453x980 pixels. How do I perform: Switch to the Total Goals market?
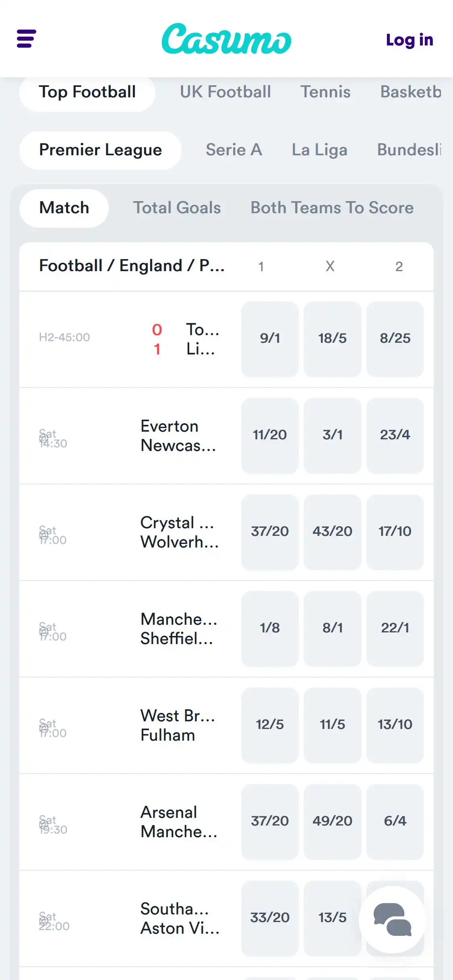click(x=177, y=208)
